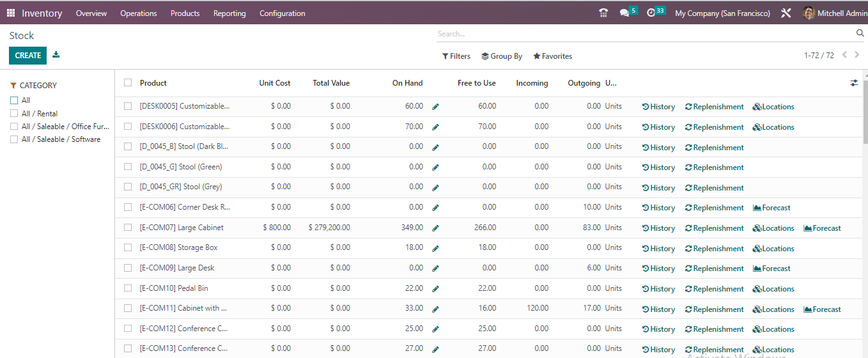This screenshot has height=358, width=868.
Task: Select the E-COM07 Large Cabinet row checkbox
Action: point(128,227)
